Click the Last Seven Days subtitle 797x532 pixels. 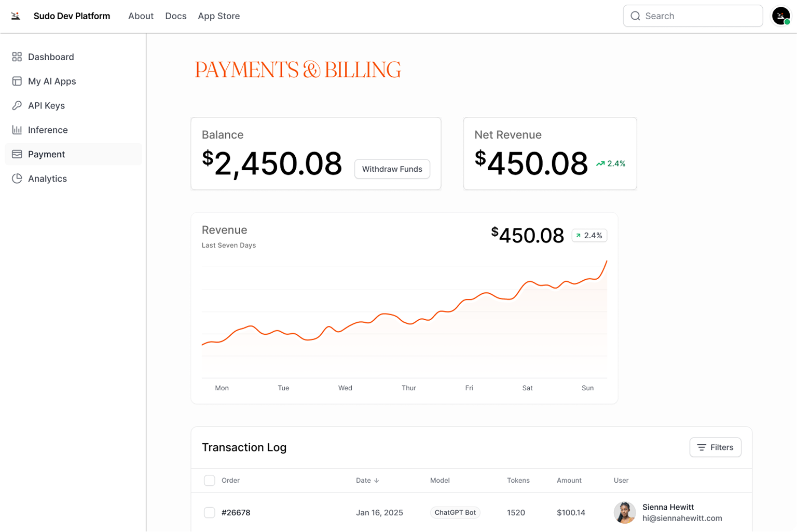click(x=229, y=245)
